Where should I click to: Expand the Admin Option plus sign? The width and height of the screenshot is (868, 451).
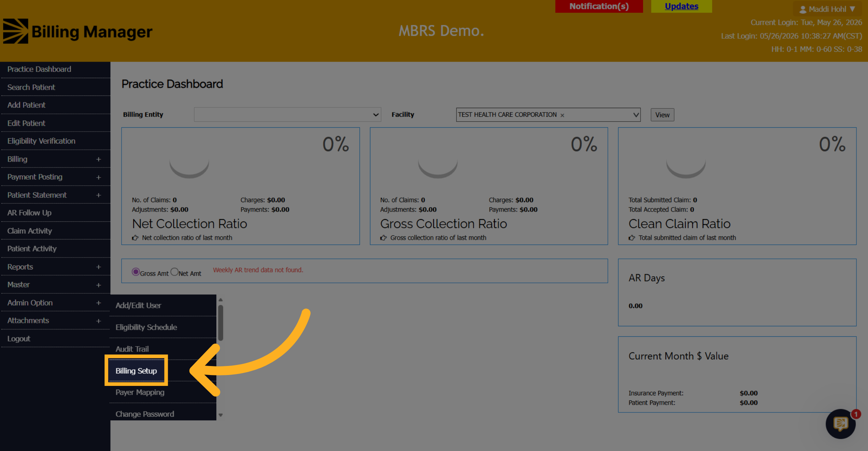tap(98, 303)
